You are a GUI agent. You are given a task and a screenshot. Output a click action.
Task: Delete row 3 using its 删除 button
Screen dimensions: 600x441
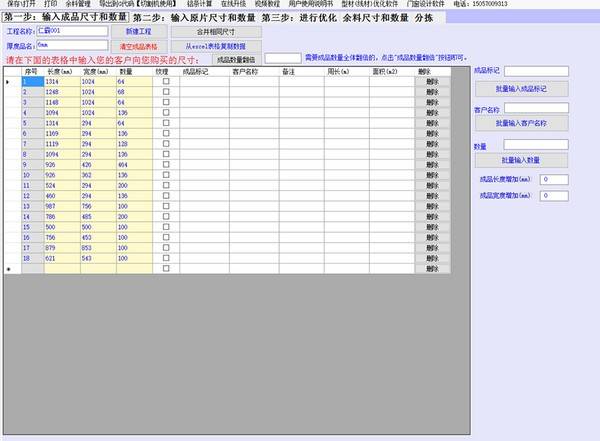[431, 101]
